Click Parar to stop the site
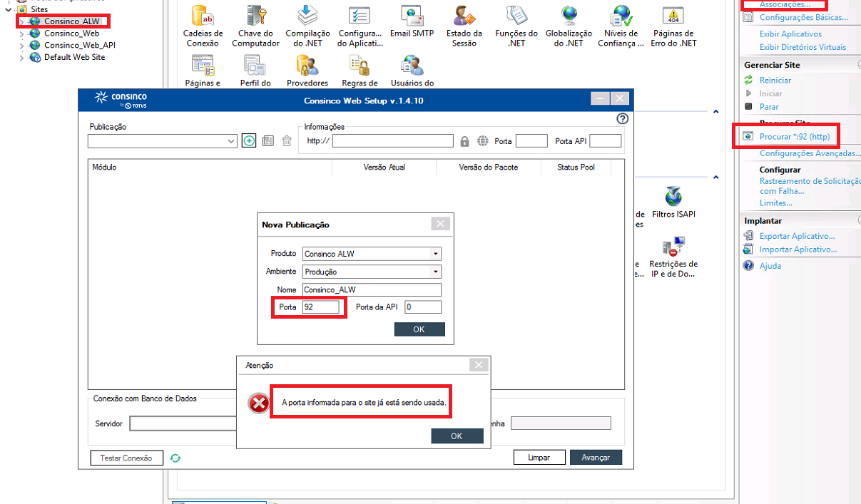 769,107
